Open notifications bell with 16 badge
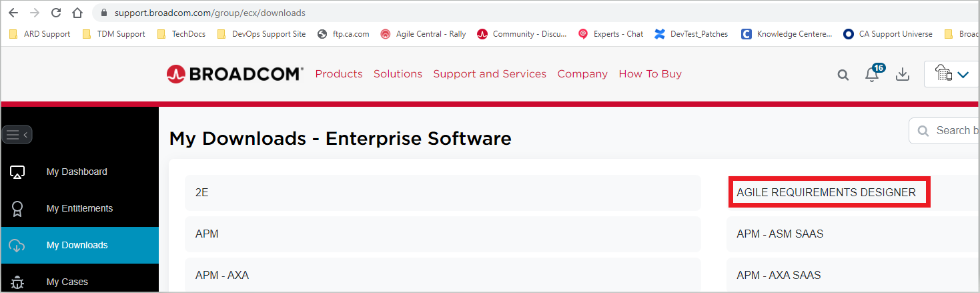 pyautogui.click(x=873, y=74)
